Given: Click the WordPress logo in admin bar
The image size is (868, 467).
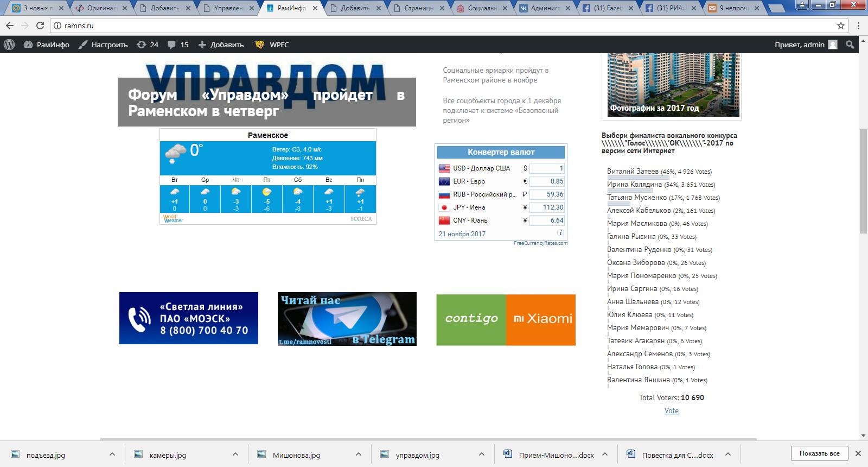Looking at the screenshot, I should click(9, 45).
